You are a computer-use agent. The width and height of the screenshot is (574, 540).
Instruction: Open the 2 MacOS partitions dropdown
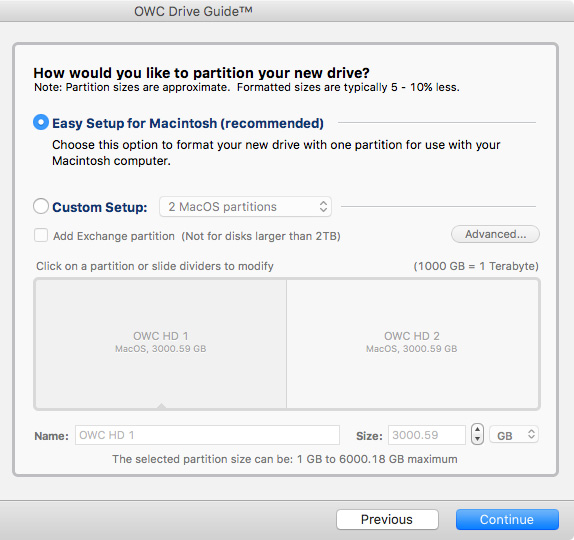(x=245, y=207)
